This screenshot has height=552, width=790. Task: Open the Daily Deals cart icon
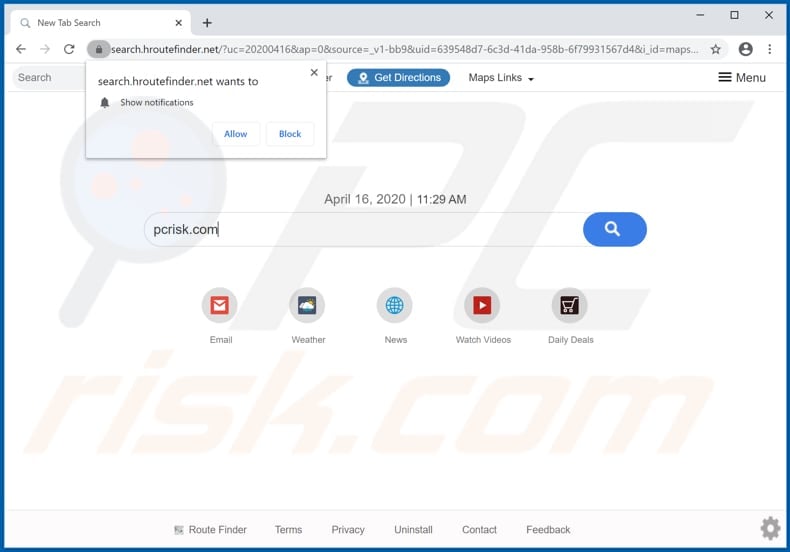pos(569,305)
